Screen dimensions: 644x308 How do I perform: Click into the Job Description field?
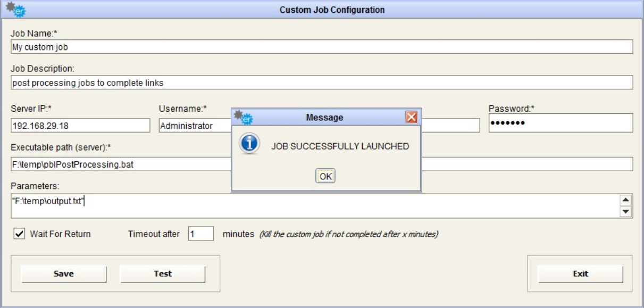coord(322,82)
